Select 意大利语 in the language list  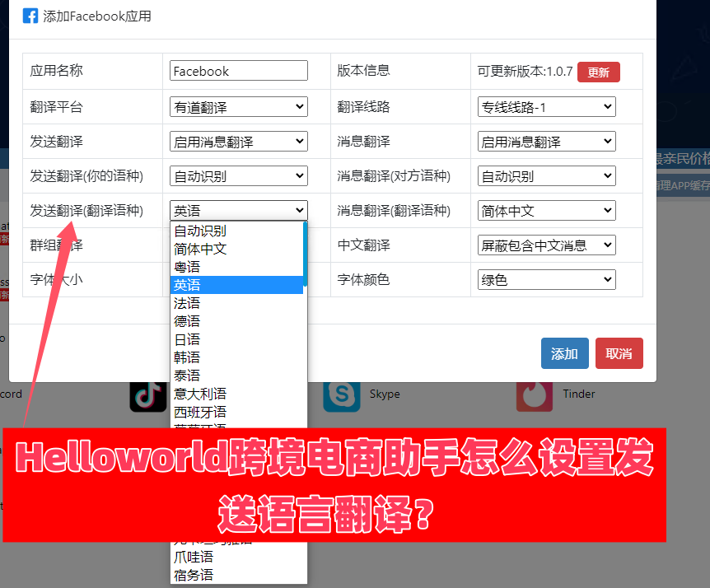[237, 394]
